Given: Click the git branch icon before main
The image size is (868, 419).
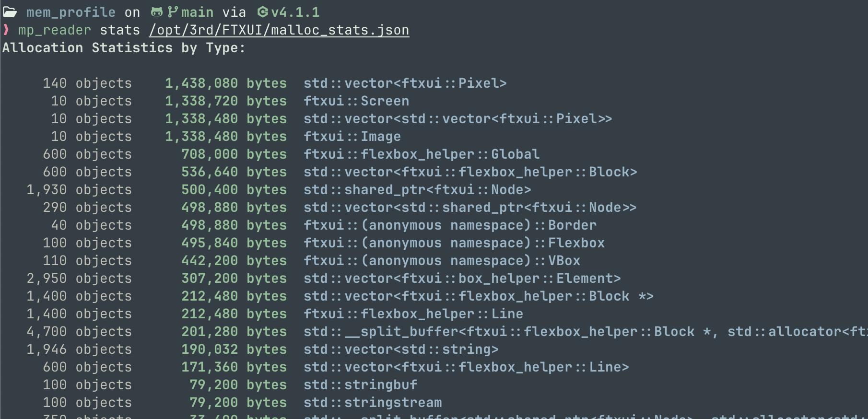Looking at the screenshot, I should (x=172, y=12).
